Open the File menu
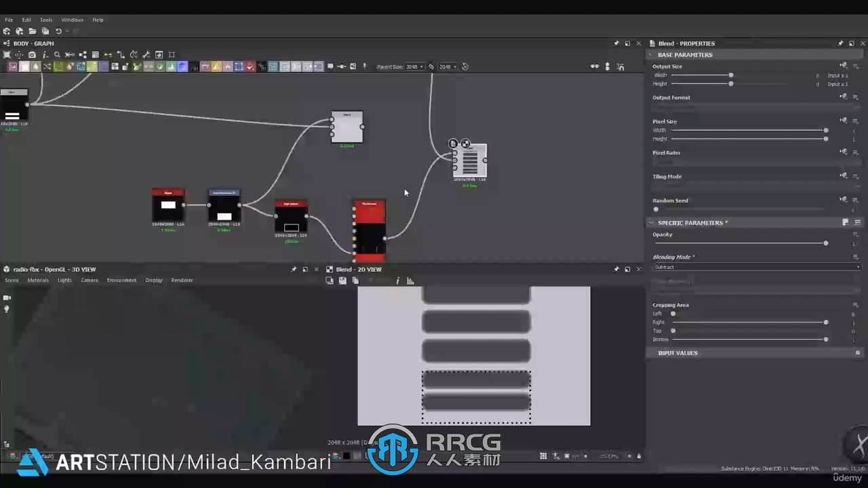The height and width of the screenshot is (488, 868). click(9, 20)
